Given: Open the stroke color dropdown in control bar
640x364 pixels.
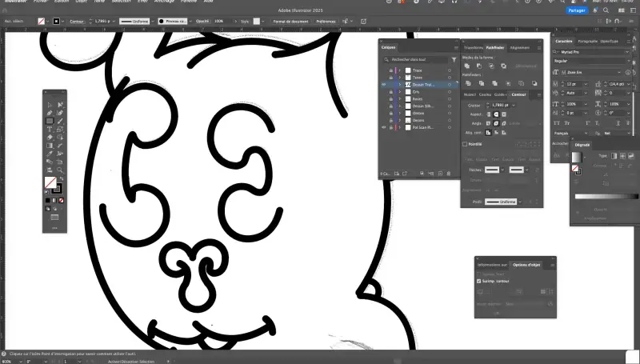Looking at the screenshot, I should pyautogui.click(x=63, y=22).
